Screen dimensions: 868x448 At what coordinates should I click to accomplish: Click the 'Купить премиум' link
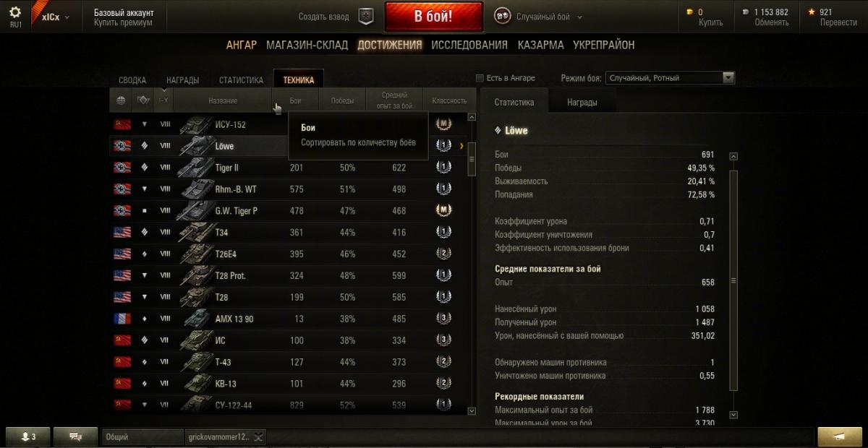[x=123, y=22]
